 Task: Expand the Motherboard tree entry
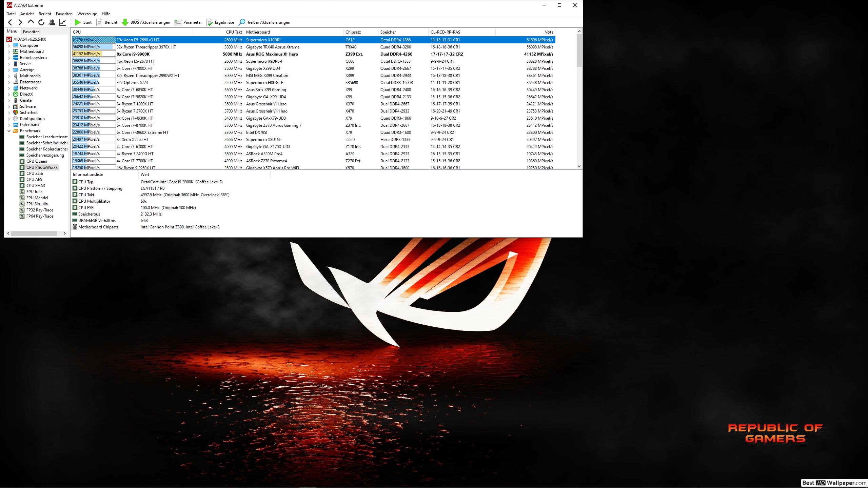tap(9, 51)
